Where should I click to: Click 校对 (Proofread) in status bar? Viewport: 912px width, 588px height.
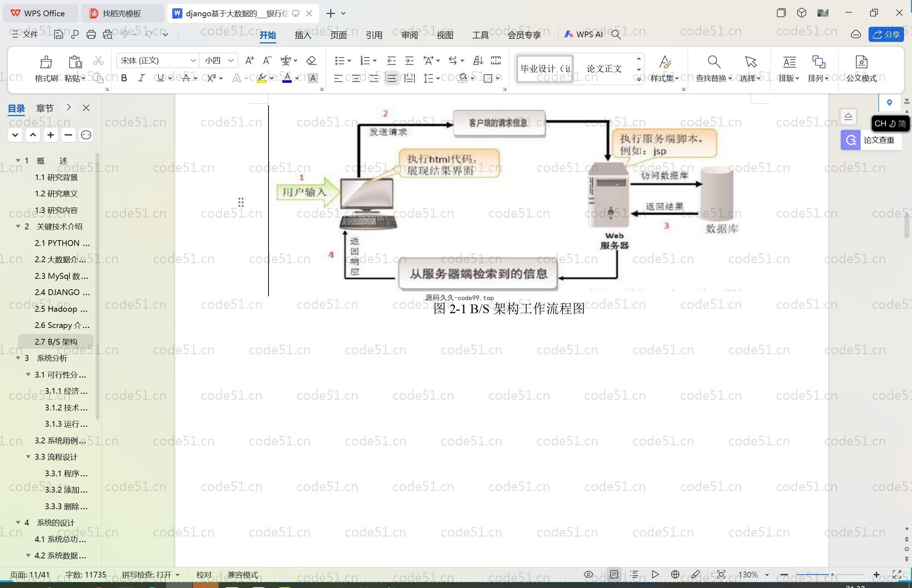(204, 575)
